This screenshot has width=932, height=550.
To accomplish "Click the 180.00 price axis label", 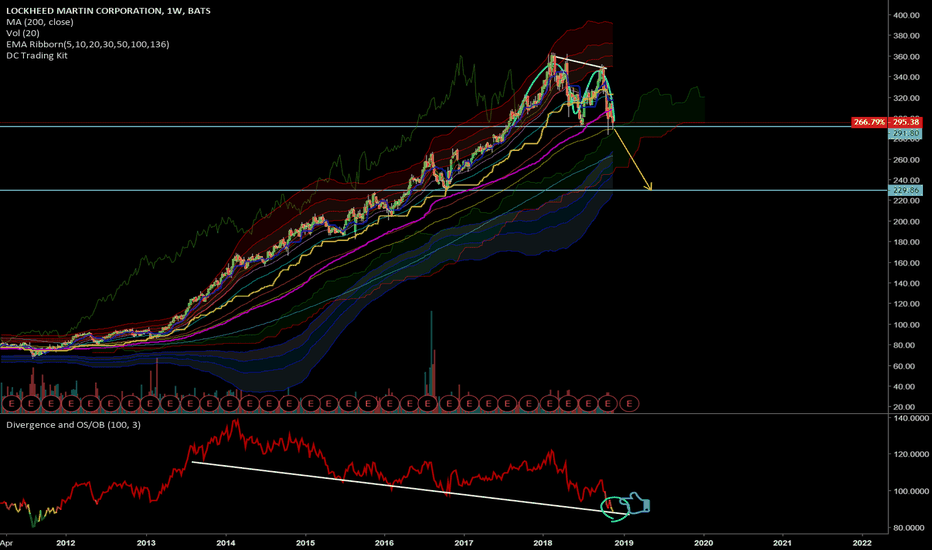I will 906,242.
